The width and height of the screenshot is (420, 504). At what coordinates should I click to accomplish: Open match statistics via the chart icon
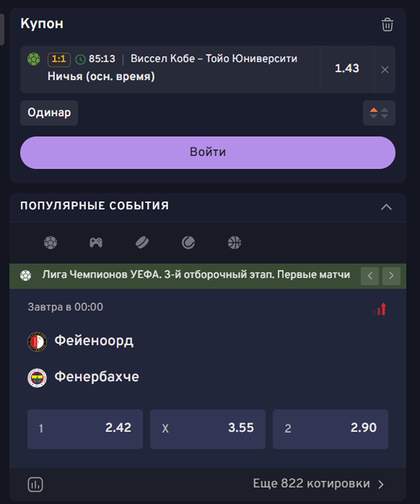pos(36,483)
